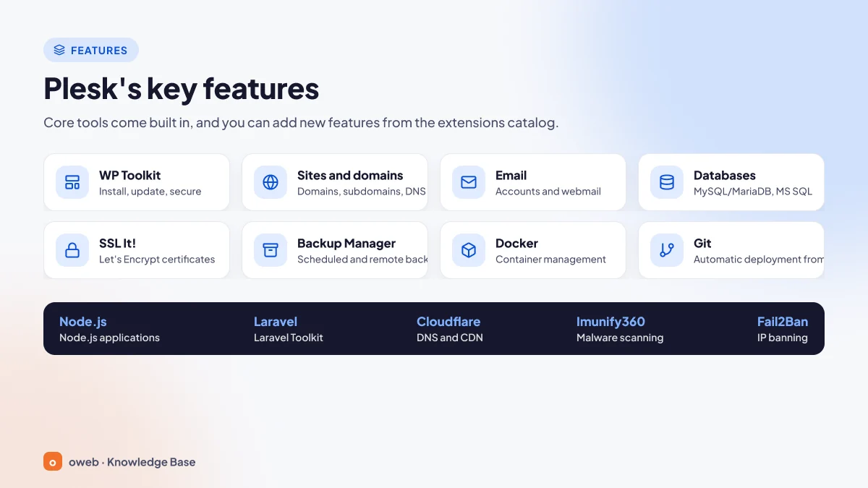Click the 'Domains, subdomains, DNS' text
The image size is (868, 488).
[362, 192]
